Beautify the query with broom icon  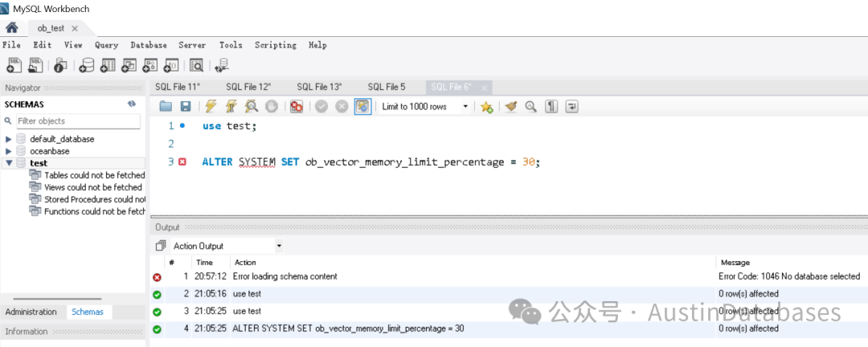[511, 107]
